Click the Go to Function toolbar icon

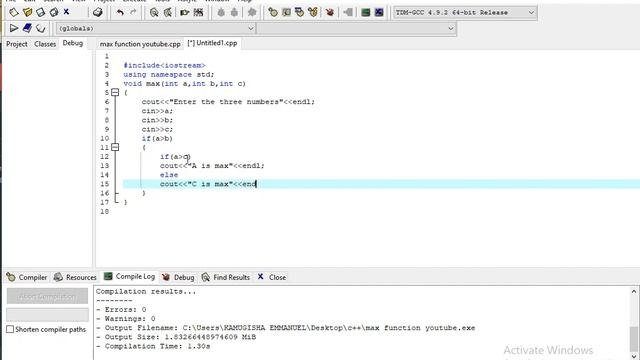(x=185, y=13)
